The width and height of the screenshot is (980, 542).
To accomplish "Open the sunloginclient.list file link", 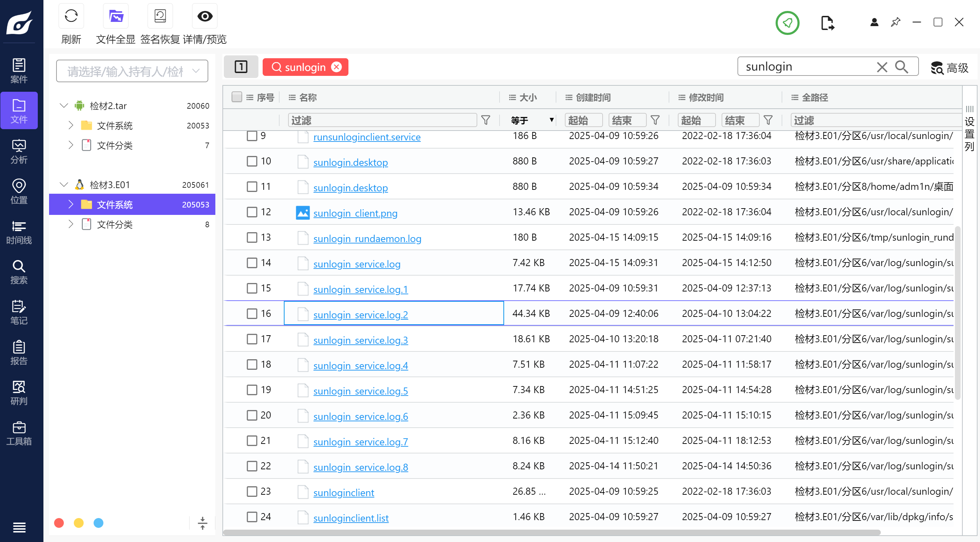I will click(x=351, y=518).
